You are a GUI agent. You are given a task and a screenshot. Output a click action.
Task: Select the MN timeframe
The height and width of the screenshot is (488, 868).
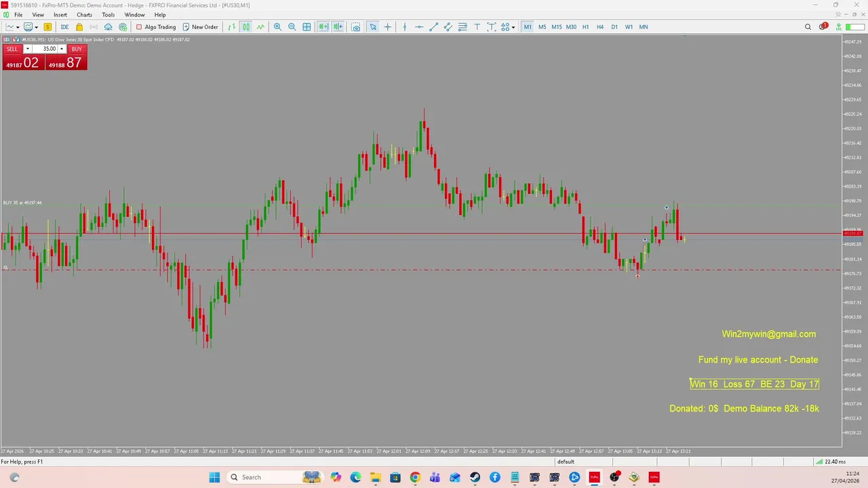[x=643, y=27]
